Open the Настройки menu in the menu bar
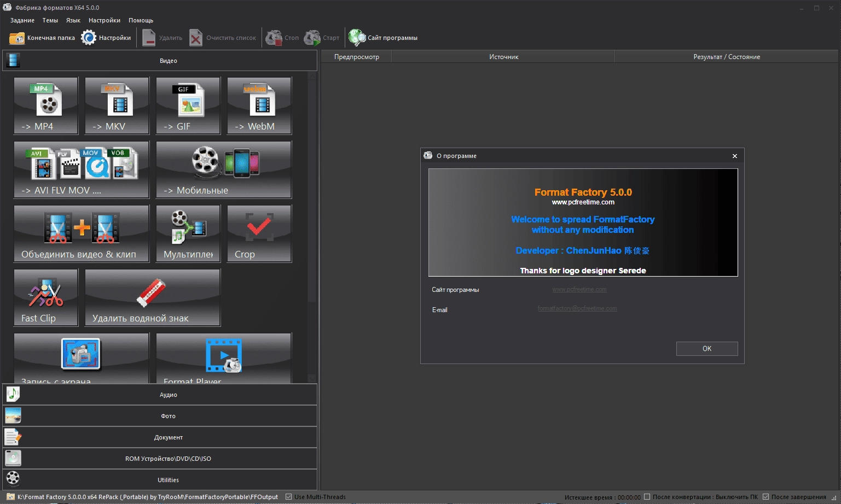Screen dimensions: 841x504 105,20
